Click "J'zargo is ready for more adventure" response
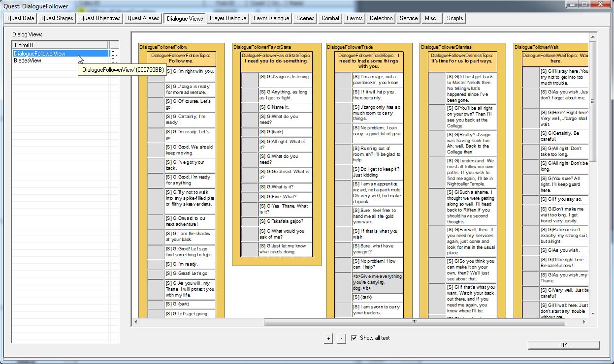 pos(190,89)
